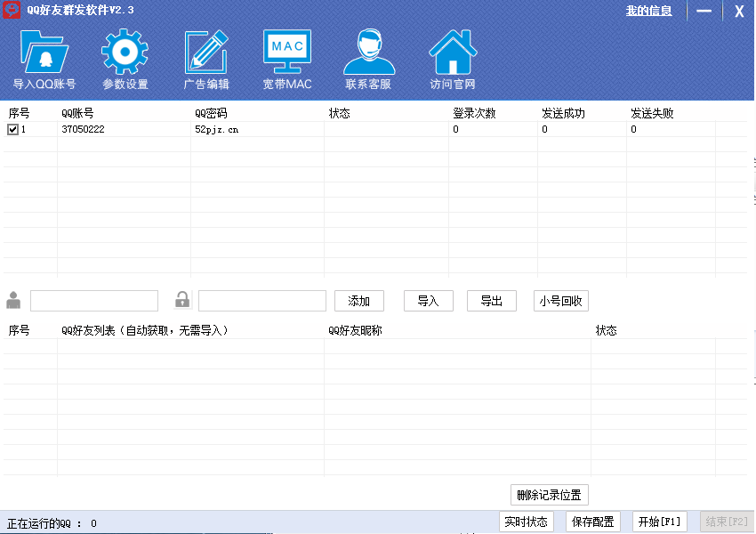Open 联系客服 headset icon
Image resolution: width=756 pixels, height=534 pixels.
click(368, 53)
